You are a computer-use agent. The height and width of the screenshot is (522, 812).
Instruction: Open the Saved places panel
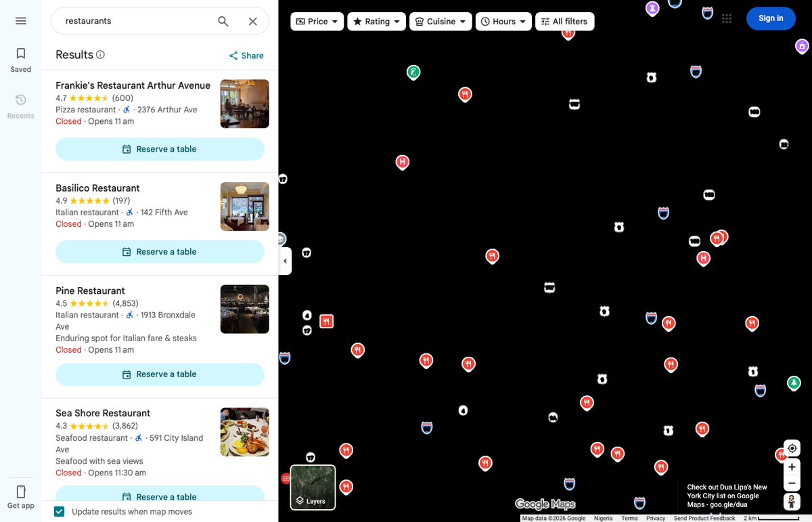point(21,60)
